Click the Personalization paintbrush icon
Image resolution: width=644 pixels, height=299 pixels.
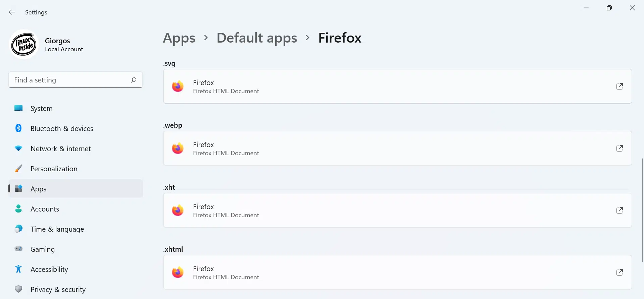(18, 168)
